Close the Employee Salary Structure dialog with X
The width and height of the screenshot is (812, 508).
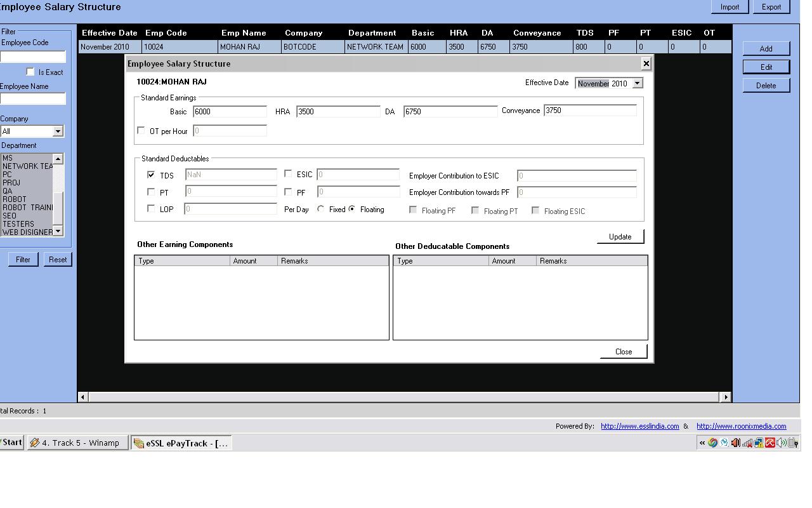(646, 63)
